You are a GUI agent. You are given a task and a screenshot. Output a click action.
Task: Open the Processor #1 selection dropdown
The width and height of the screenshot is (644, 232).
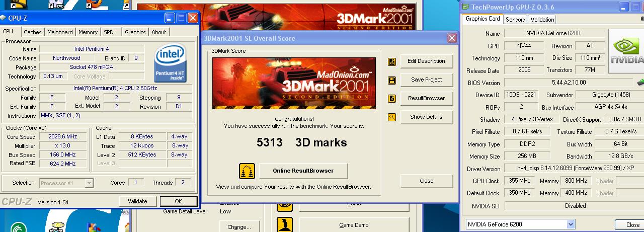[89, 183]
